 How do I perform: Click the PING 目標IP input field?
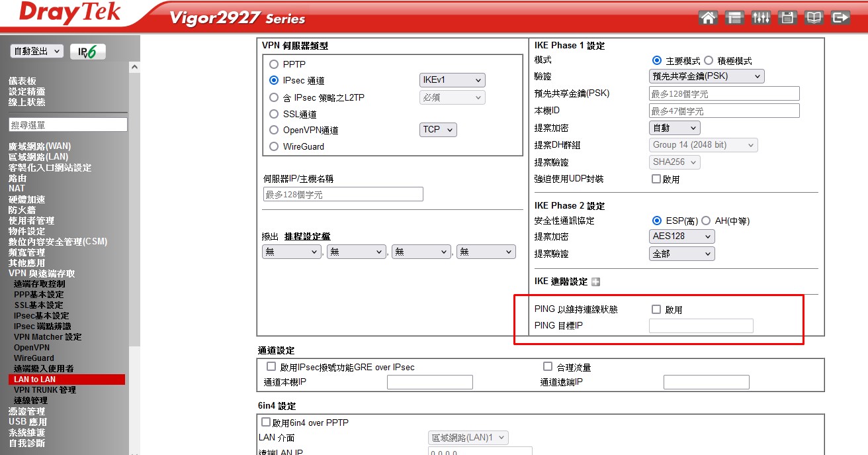701,326
